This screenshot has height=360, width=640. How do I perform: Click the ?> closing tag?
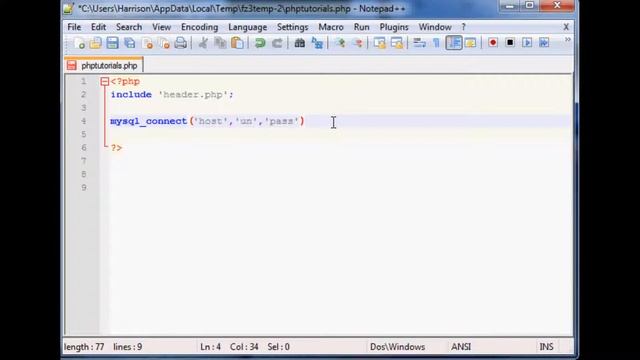(116, 148)
